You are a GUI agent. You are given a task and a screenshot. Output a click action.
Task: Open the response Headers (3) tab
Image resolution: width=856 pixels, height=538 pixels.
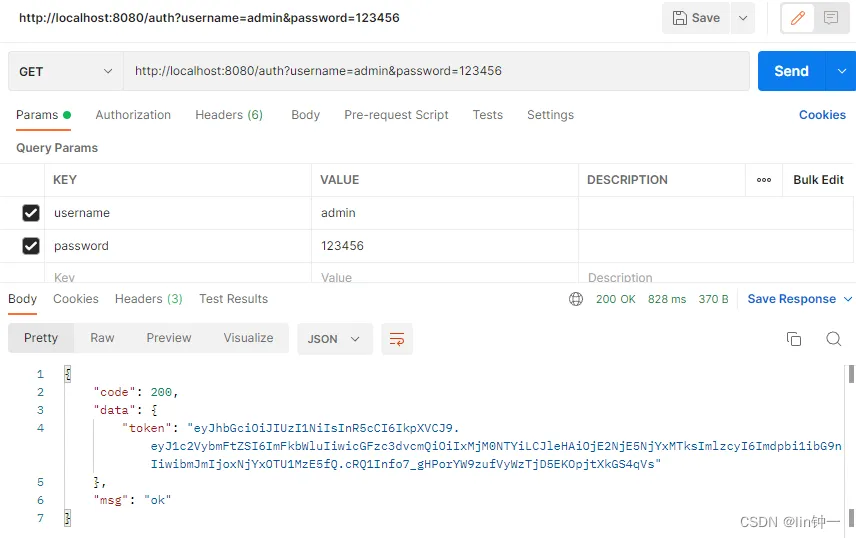(x=148, y=299)
